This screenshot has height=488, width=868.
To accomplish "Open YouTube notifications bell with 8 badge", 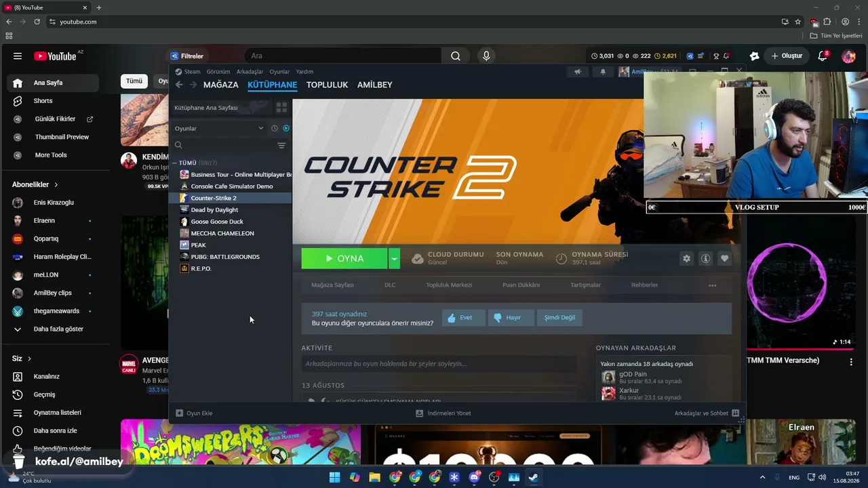I will (823, 56).
